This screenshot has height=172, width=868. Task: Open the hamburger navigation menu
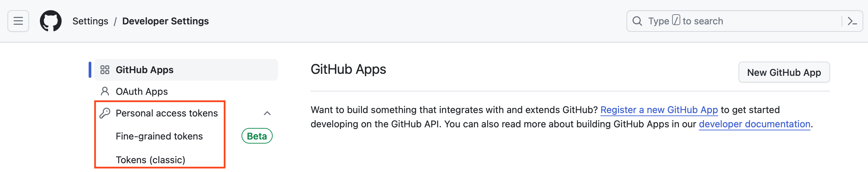(x=18, y=21)
